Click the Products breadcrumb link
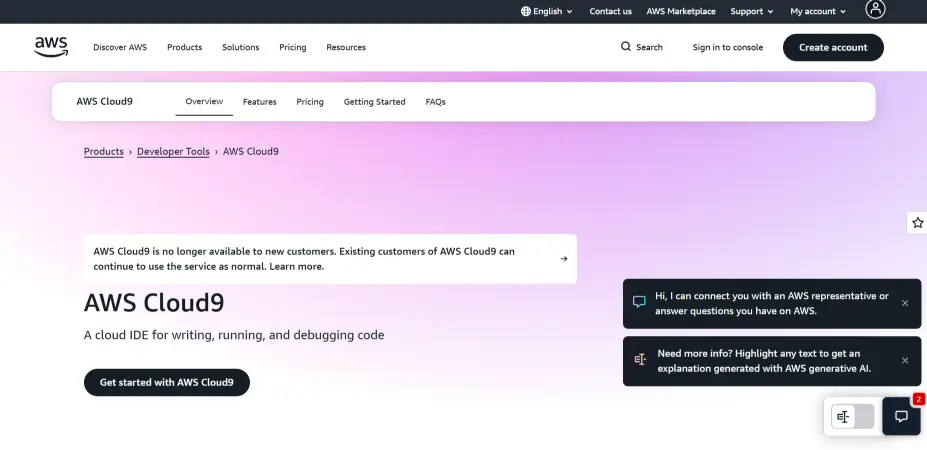 (x=103, y=151)
